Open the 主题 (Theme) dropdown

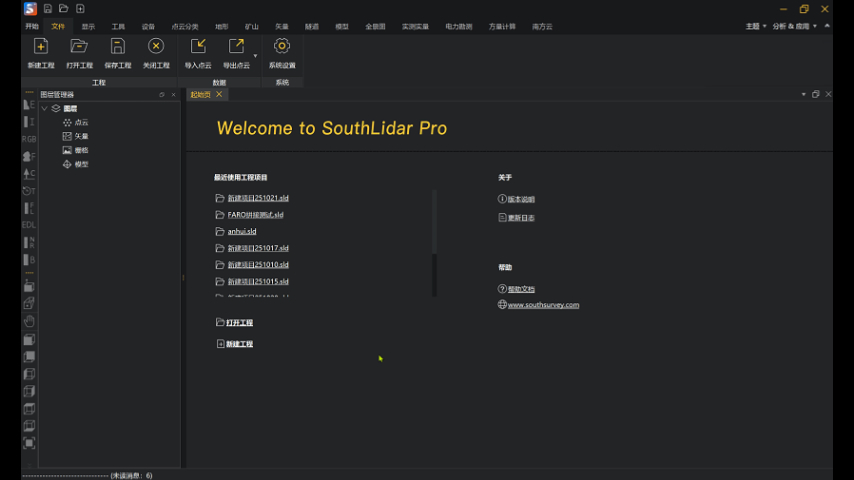coord(756,26)
